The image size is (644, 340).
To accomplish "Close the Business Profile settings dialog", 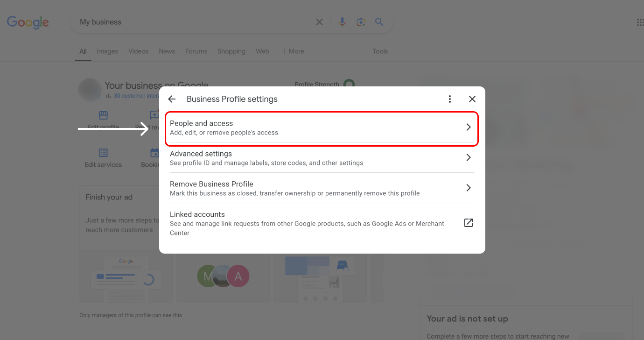I will point(472,99).
